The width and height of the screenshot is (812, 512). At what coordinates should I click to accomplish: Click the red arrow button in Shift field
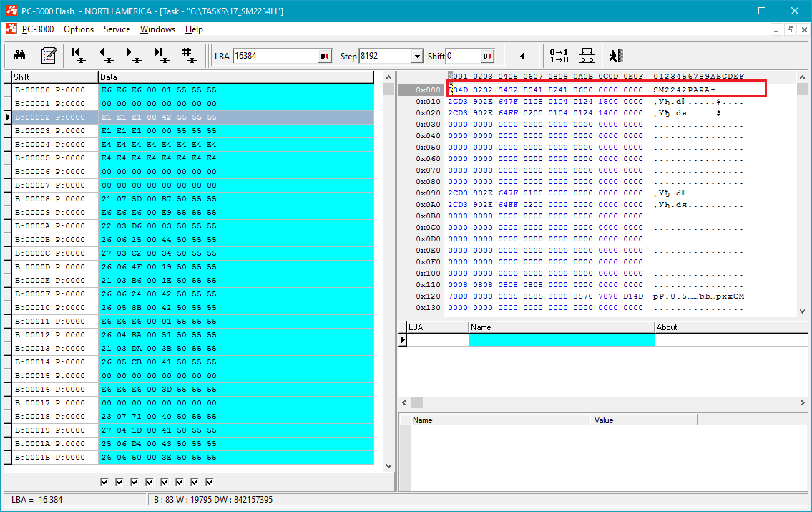(x=488, y=56)
